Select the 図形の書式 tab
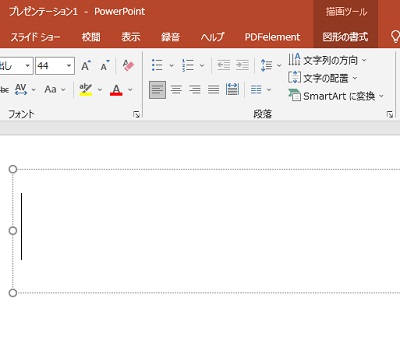400x361 pixels. (x=345, y=37)
